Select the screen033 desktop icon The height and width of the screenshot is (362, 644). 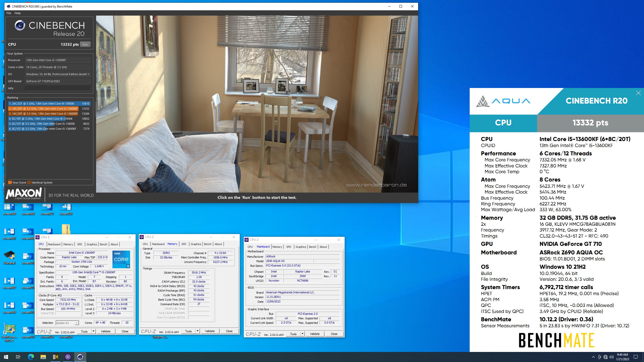point(66,209)
